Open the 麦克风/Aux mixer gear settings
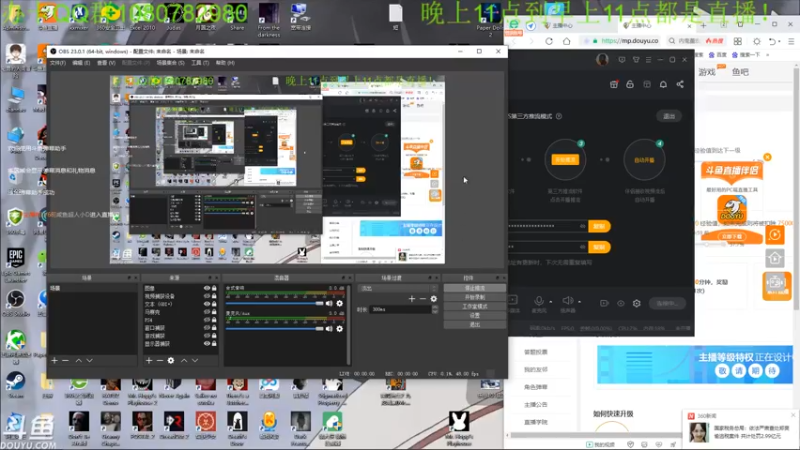800x450 pixels. (x=340, y=329)
